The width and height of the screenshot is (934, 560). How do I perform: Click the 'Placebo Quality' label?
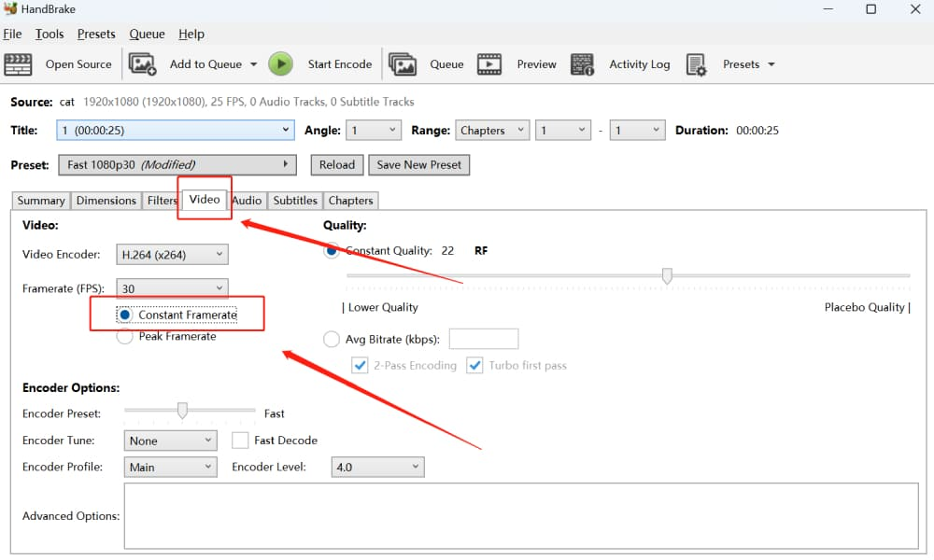pos(864,307)
